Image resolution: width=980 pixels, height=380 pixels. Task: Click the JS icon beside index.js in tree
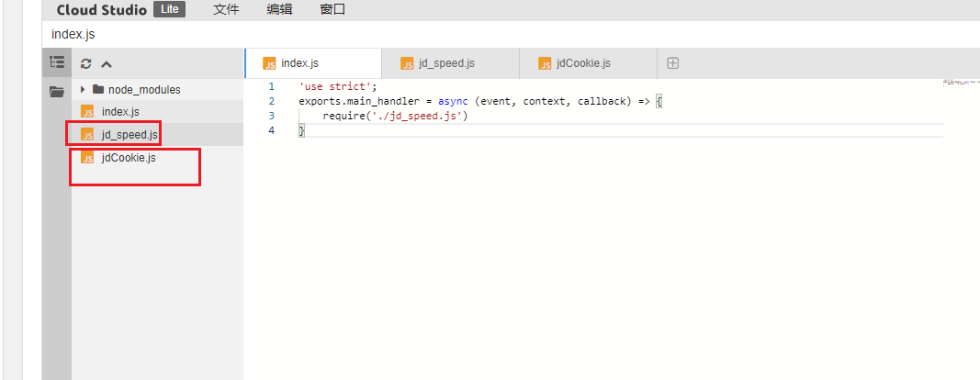87,112
